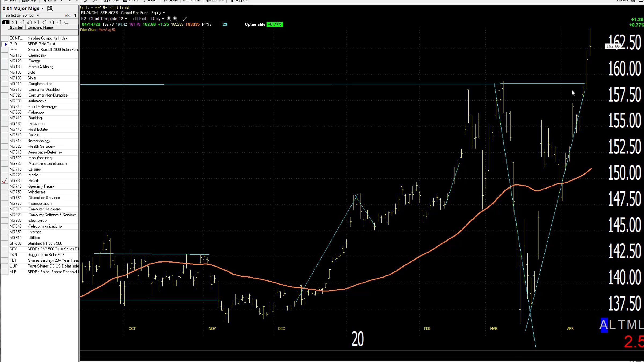Click the zoom in magnifier icon
The image size is (644, 362).
click(x=169, y=19)
